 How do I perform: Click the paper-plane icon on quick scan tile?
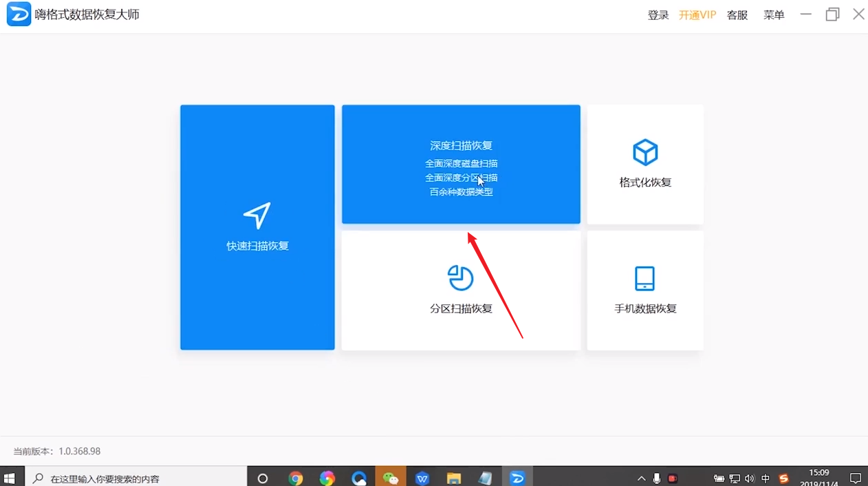(x=257, y=215)
